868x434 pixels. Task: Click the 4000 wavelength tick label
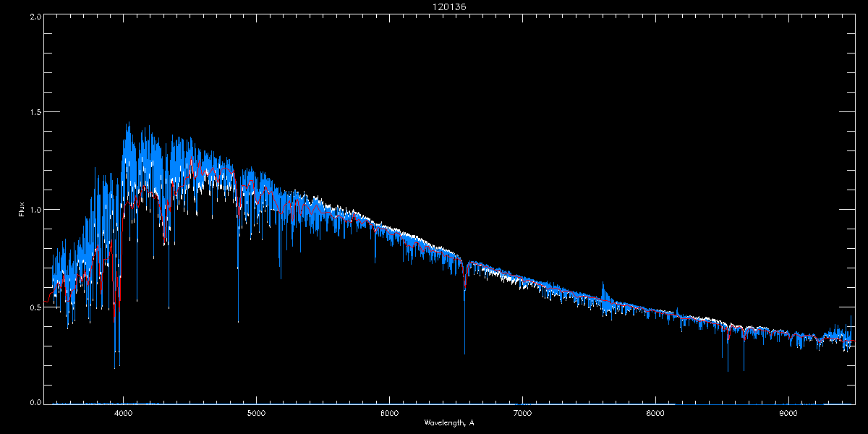(123, 414)
